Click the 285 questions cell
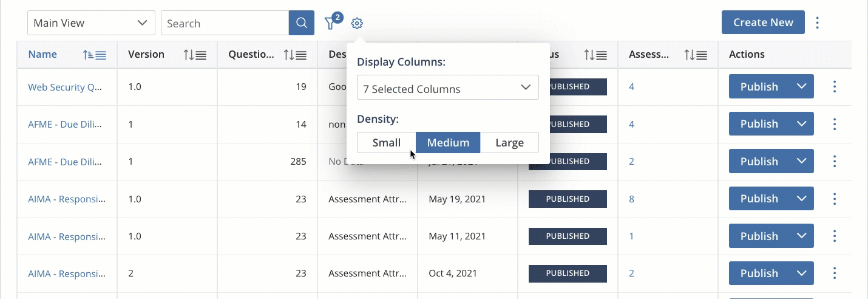This screenshot has height=299, width=868. click(x=268, y=162)
